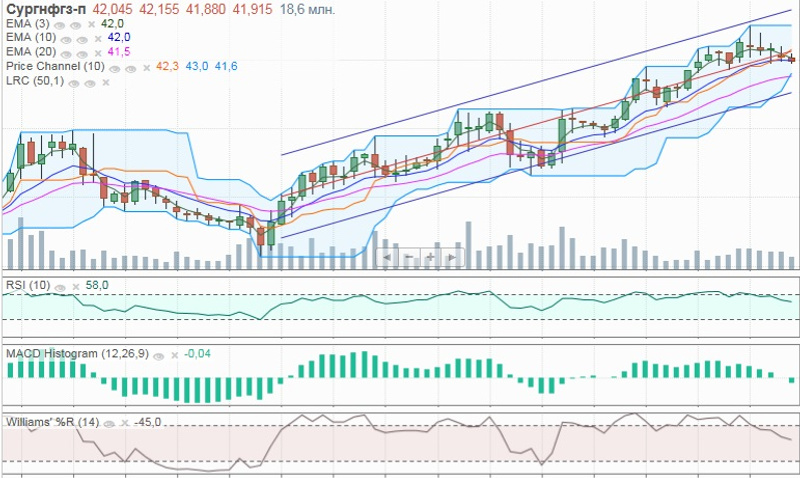Click the Price Channel (10) indicator label
This screenshot has width=800, height=478.
click(x=55, y=66)
